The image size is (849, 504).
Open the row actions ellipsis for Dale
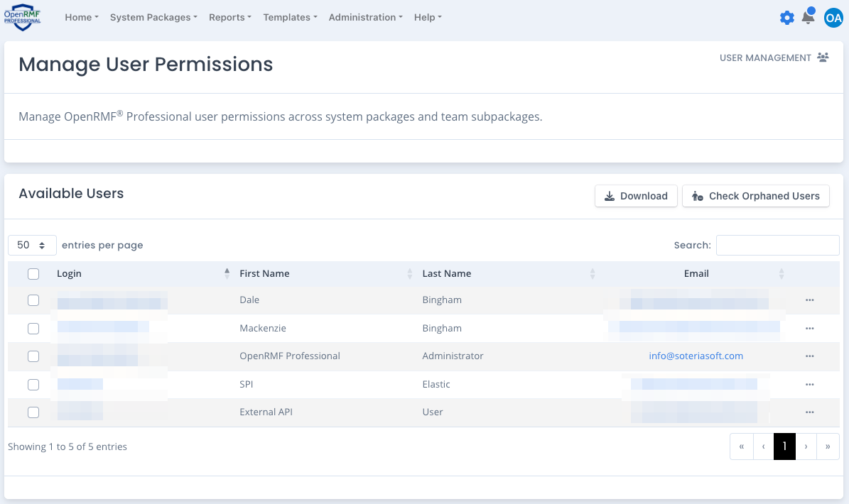coord(809,300)
